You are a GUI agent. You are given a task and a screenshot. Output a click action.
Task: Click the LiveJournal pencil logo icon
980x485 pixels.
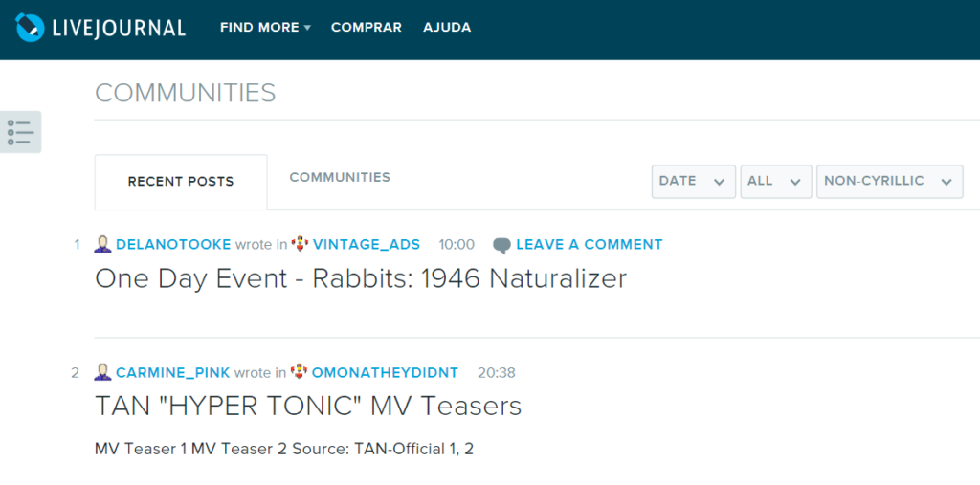click(x=31, y=28)
